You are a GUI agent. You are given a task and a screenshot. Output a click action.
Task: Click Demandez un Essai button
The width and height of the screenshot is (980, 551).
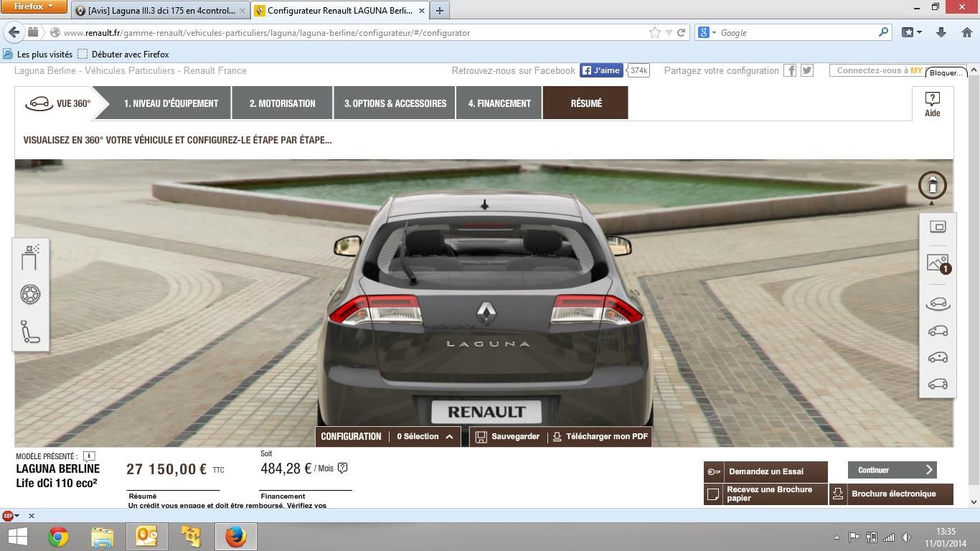765,471
